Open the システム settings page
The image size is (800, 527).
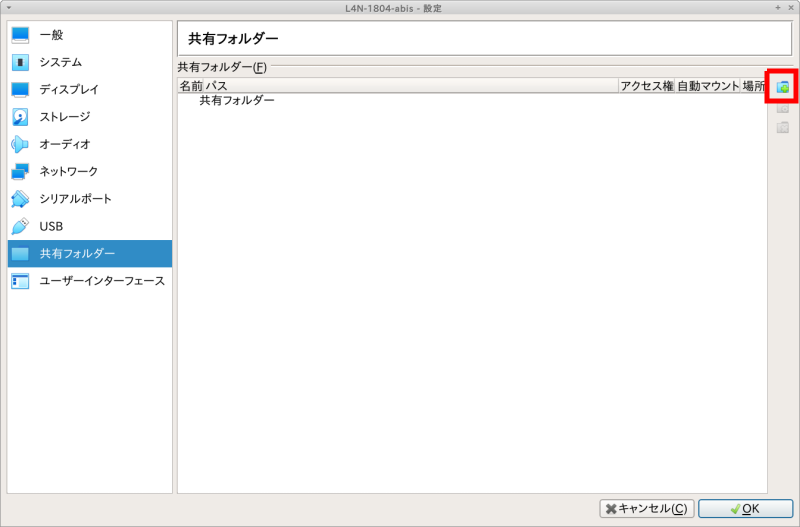[90, 62]
